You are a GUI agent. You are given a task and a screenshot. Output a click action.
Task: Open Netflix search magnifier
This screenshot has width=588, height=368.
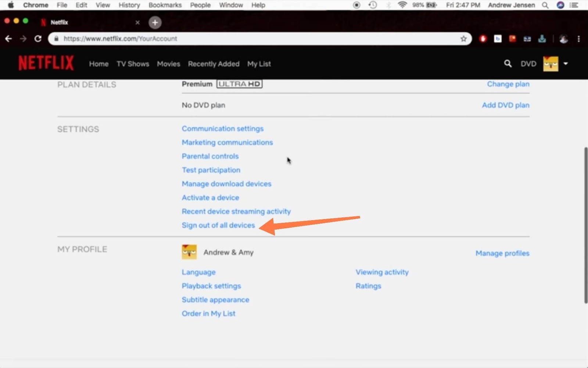(x=508, y=64)
